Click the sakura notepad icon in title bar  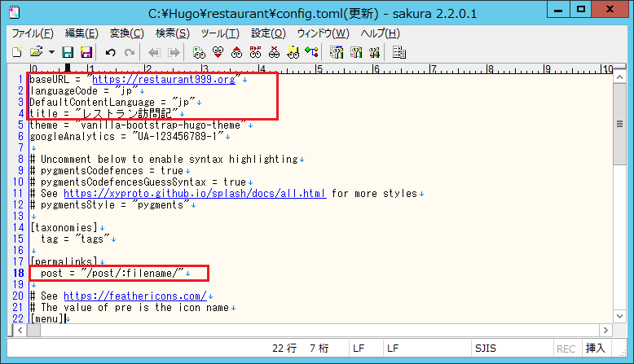tap(15, 12)
